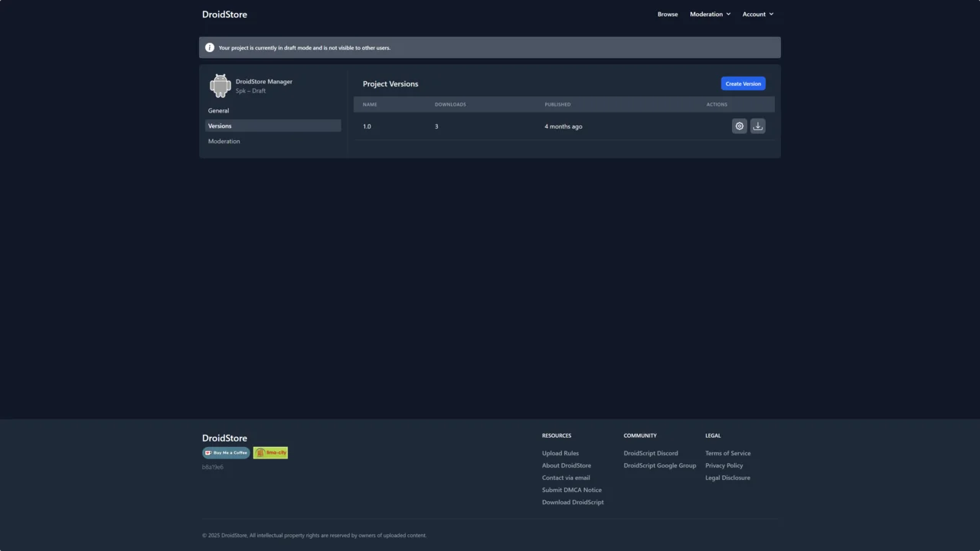This screenshot has height=551, width=980.
Task: Select the General sidebar tab
Action: (x=273, y=110)
